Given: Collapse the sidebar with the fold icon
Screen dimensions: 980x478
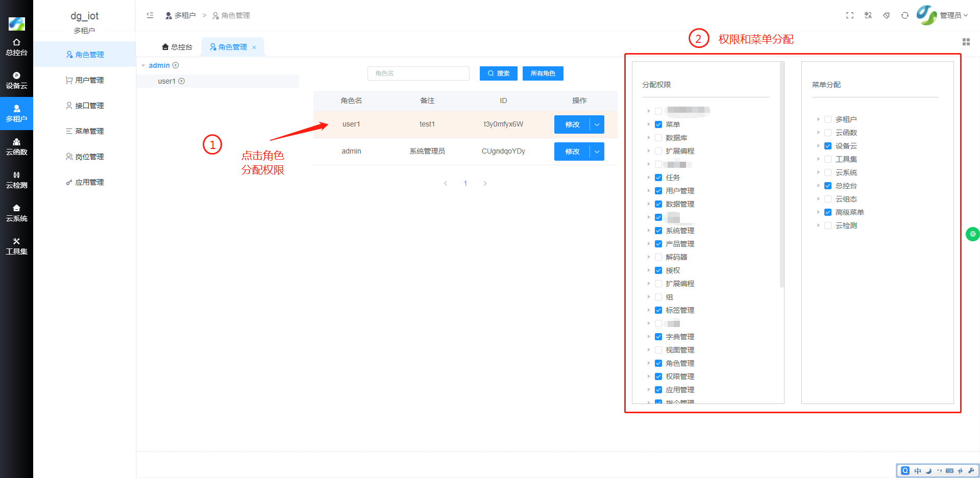Looking at the screenshot, I should click(x=150, y=15).
